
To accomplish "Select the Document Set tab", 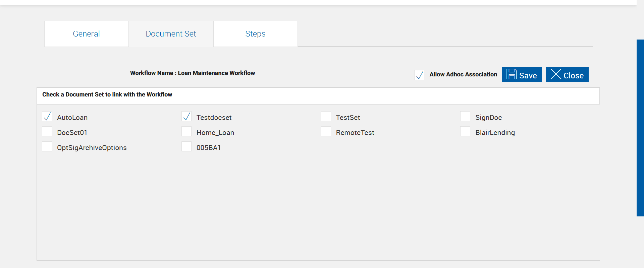I will click(171, 34).
